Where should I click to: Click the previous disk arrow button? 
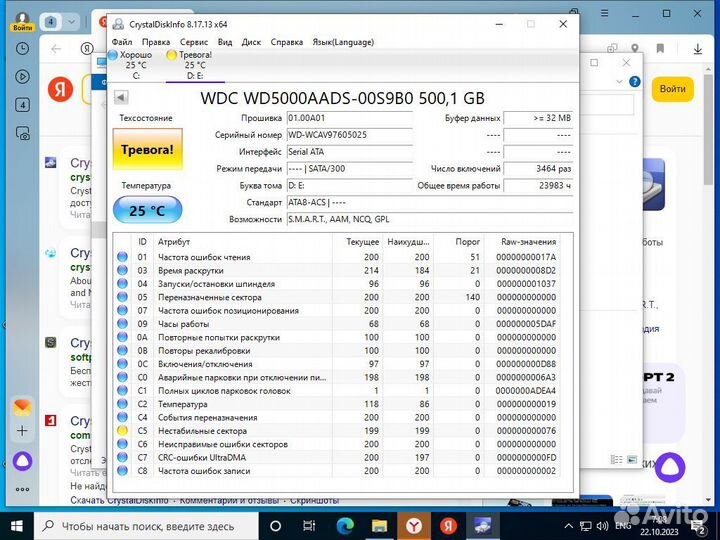tap(121, 97)
